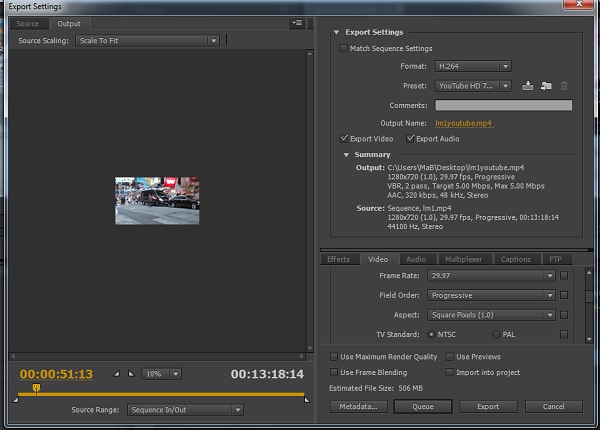Image resolution: width=600 pixels, height=430 pixels.
Task: Switch to the Source tab
Action: (27, 23)
